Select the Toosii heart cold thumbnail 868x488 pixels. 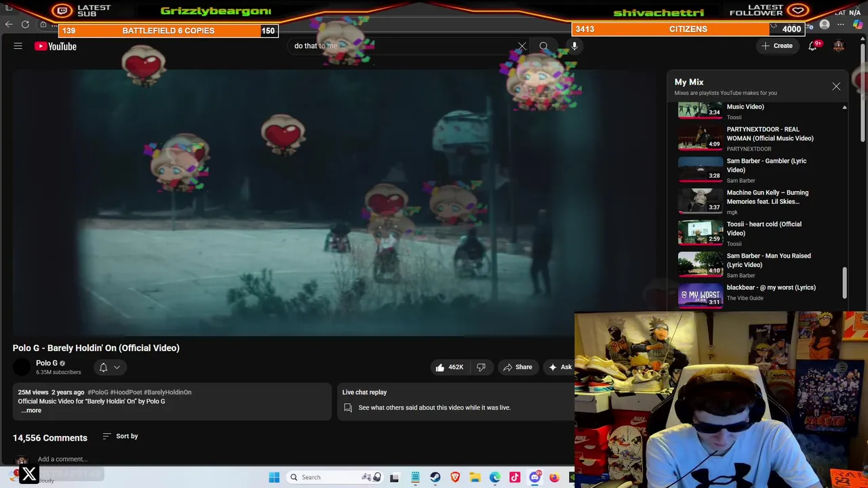[701, 232]
